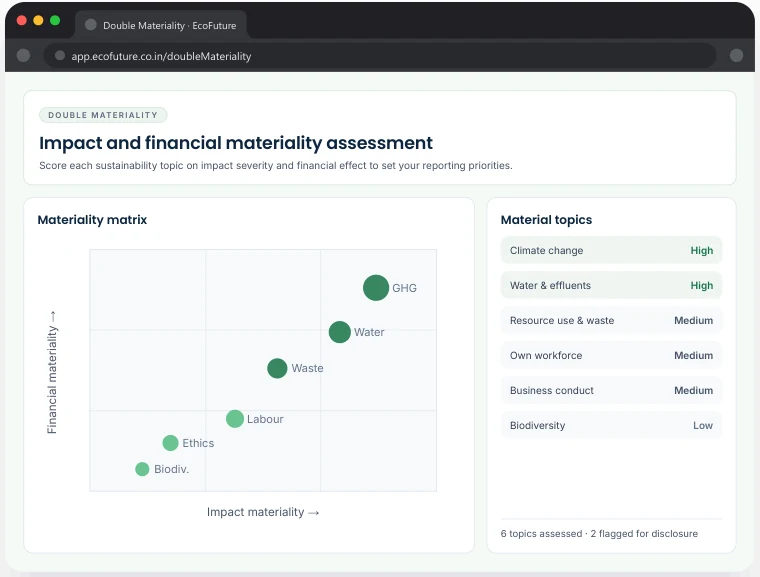Click the 'Low' rating beside Biodiversity
The image size is (760, 577).
[703, 425]
